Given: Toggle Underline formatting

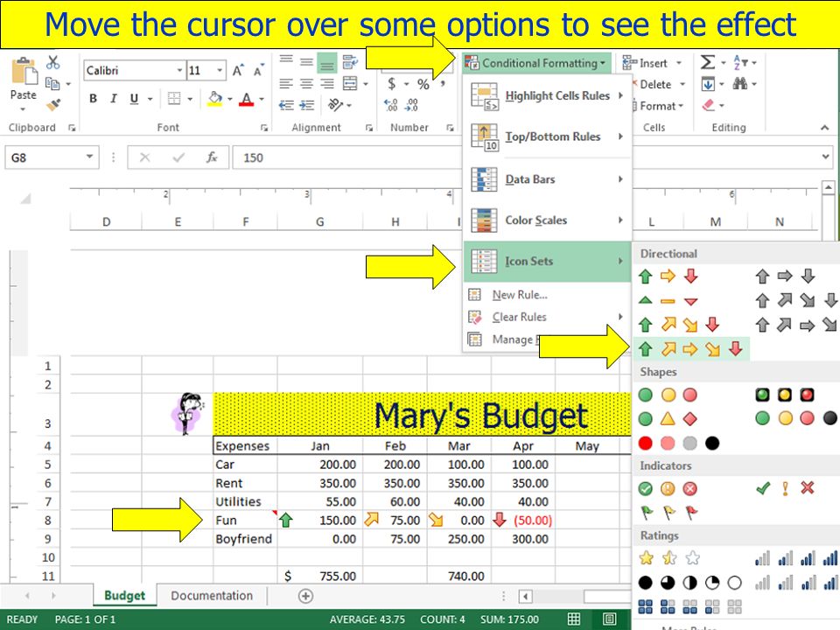Looking at the screenshot, I should pos(134,99).
